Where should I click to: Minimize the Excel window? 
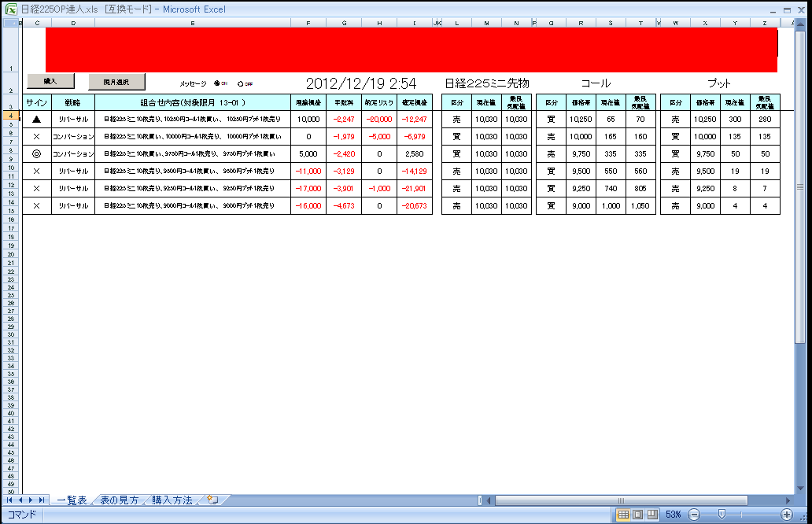pos(773,10)
